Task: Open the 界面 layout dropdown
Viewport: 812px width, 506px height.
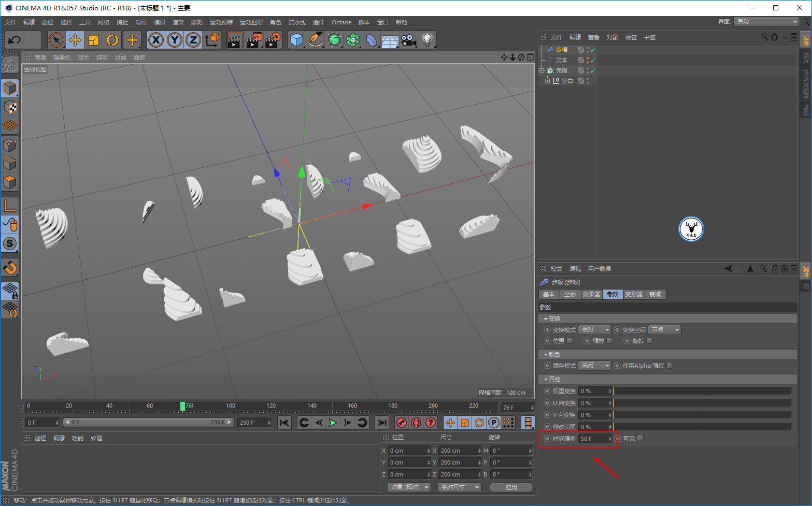Action: (766, 22)
